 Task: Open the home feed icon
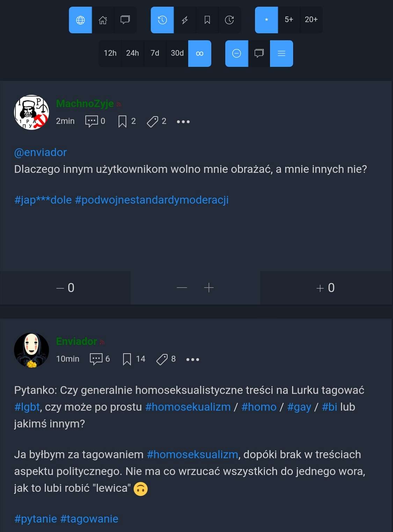[103, 20]
